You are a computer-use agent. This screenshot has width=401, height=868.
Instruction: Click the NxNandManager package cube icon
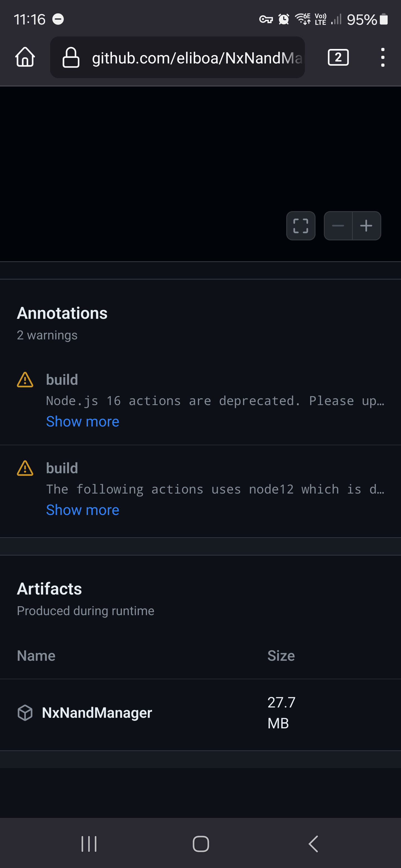pos(25,713)
